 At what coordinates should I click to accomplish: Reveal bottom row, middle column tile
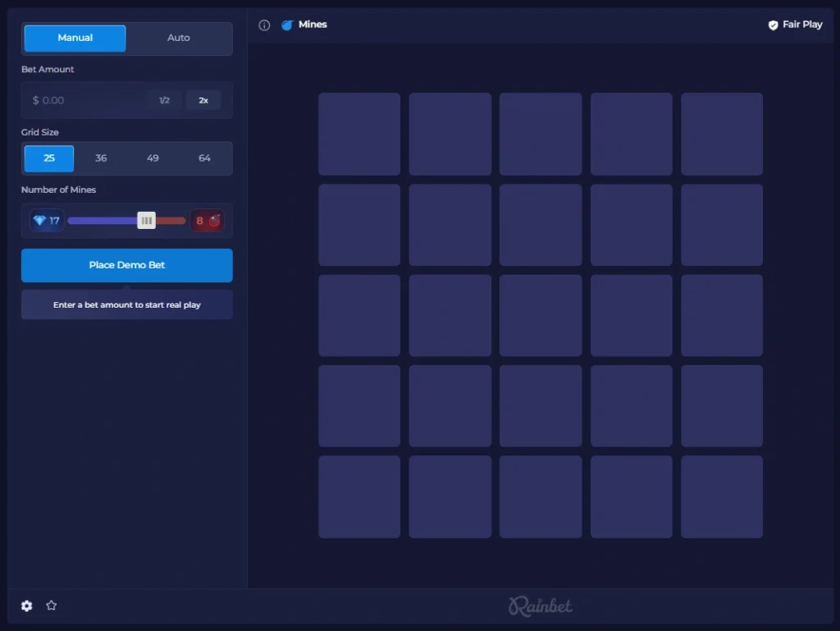541,496
